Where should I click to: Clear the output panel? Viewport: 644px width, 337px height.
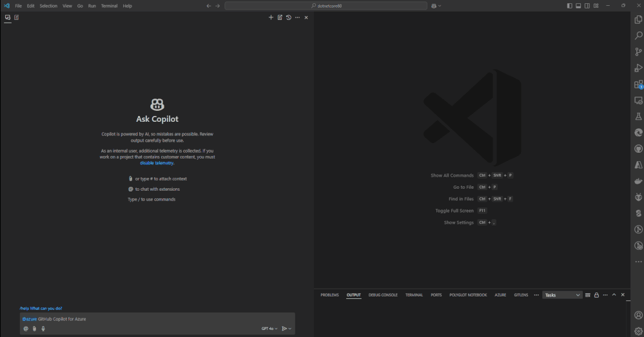tap(588, 294)
